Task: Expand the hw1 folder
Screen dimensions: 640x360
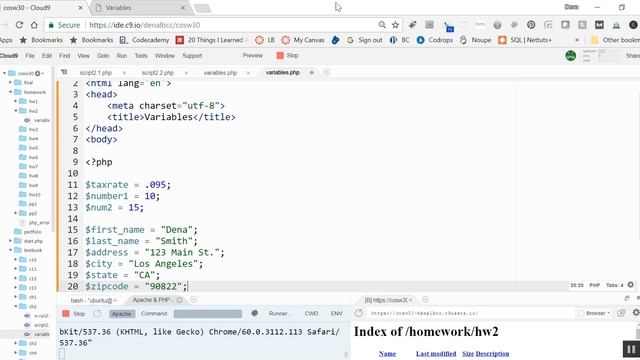Action: pos(16,101)
